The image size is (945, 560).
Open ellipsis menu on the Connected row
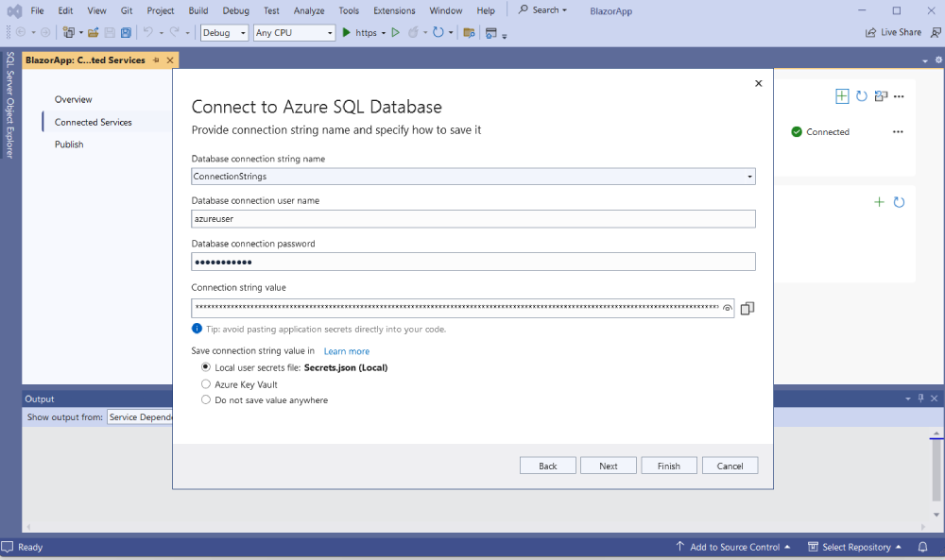pyautogui.click(x=898, y=132)
